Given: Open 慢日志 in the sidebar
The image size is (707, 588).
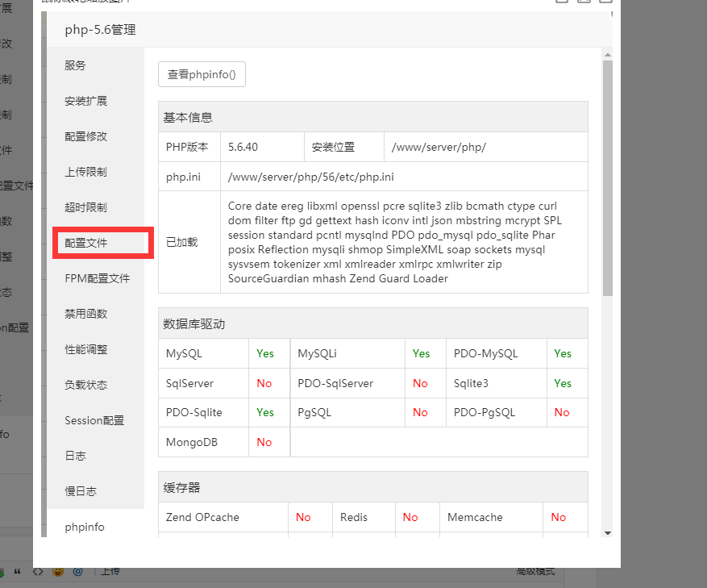Looking at the screenshot, I should pos(81,491).
